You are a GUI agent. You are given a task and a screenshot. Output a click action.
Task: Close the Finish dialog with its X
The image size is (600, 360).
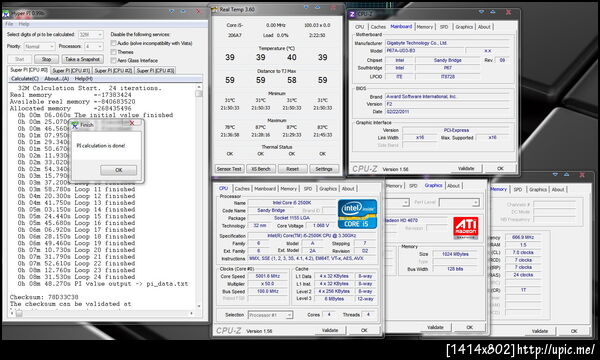pyautogui.click(x=132, y=123)
